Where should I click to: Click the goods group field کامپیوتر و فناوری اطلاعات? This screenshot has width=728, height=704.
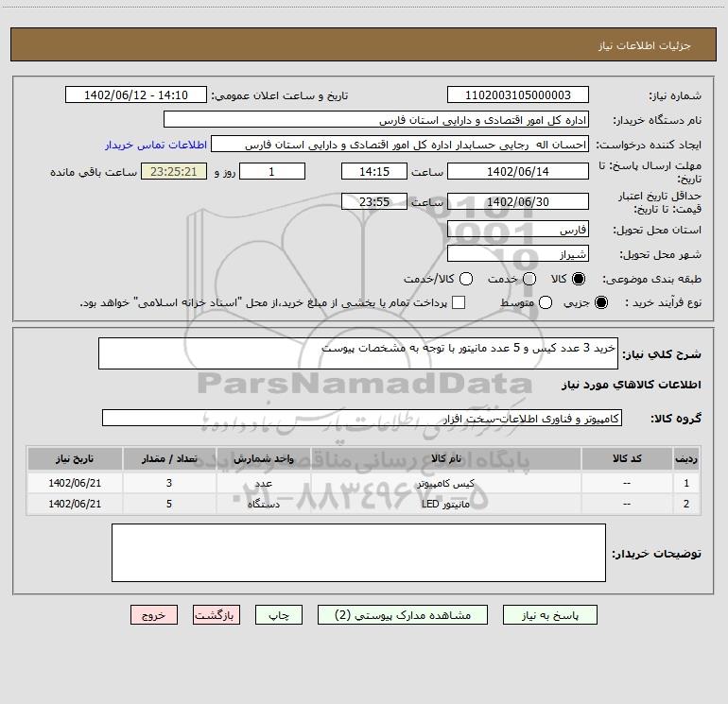pyautogui.click(x=362, y=418)
